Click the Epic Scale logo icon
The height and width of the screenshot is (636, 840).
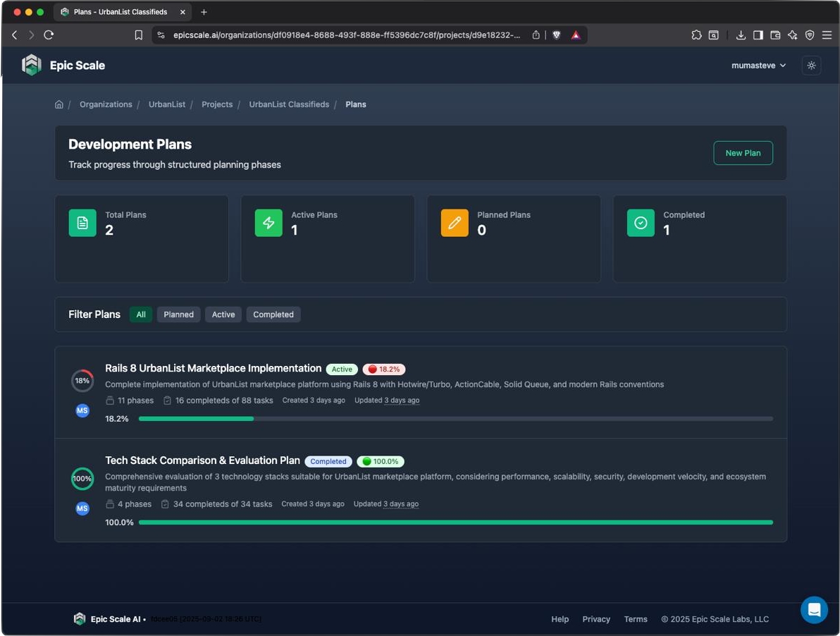click(32, 65)
